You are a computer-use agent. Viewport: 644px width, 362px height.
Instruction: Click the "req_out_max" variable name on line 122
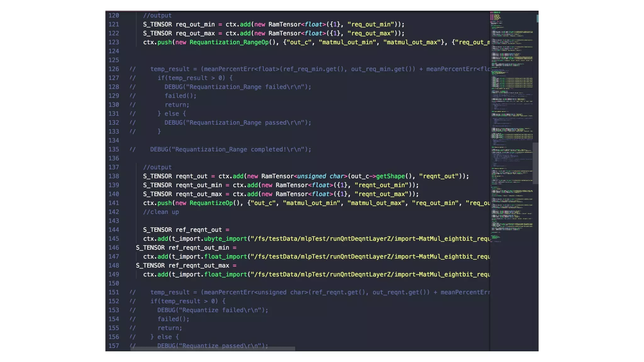195,33
